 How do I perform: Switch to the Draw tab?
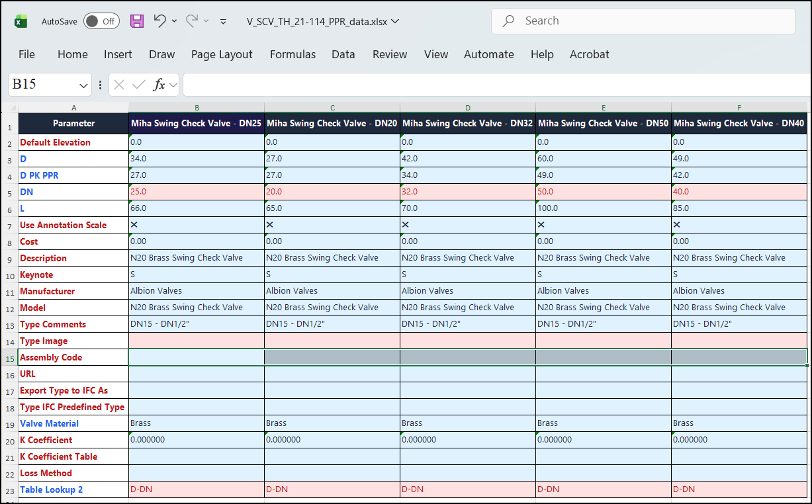coord(161,54)
